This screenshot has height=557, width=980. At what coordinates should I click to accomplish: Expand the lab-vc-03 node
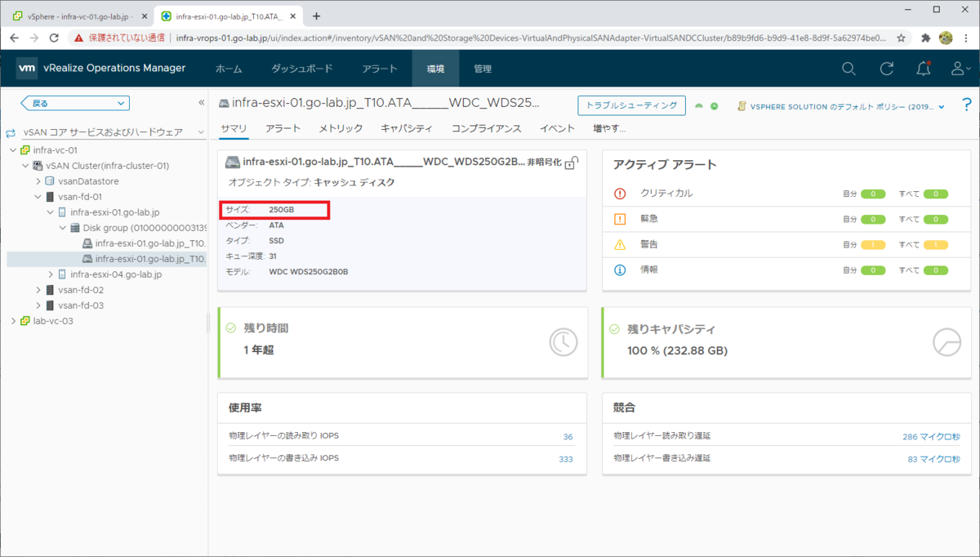coord(12,321)
